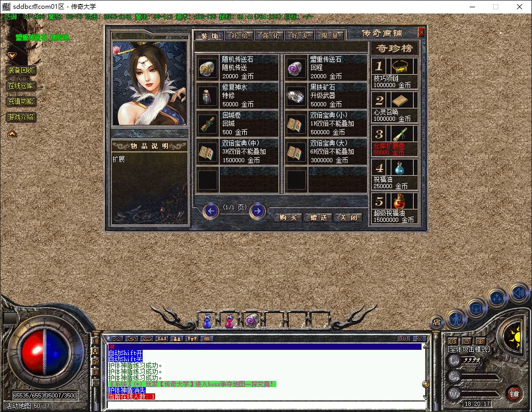
Task: Click the red-blue HP/MP orb
Action: 44,352
